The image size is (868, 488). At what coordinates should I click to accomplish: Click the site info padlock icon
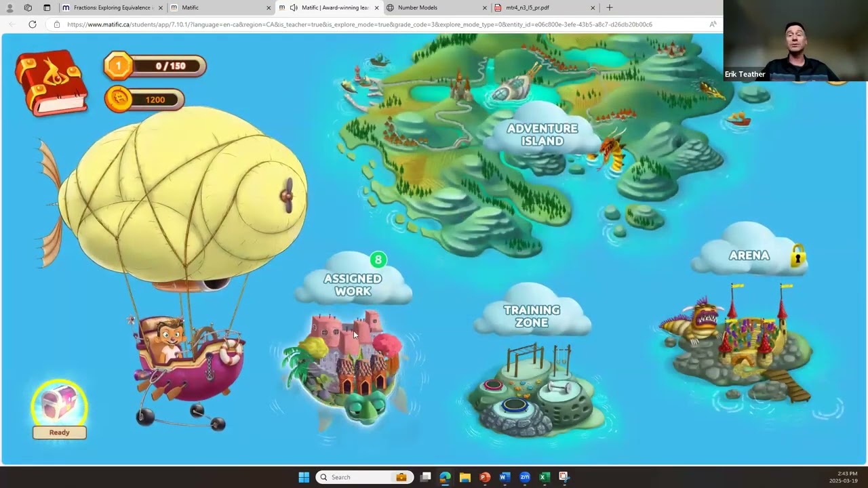pyautogui.click(x=57, y=24)
